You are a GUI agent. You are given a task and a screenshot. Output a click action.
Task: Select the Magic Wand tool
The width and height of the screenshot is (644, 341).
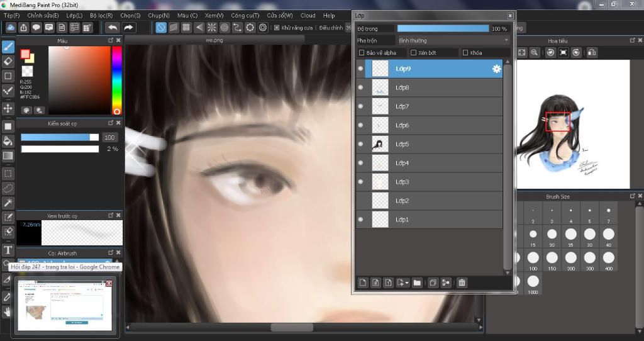pyautogui.click(x=8, y=203)
